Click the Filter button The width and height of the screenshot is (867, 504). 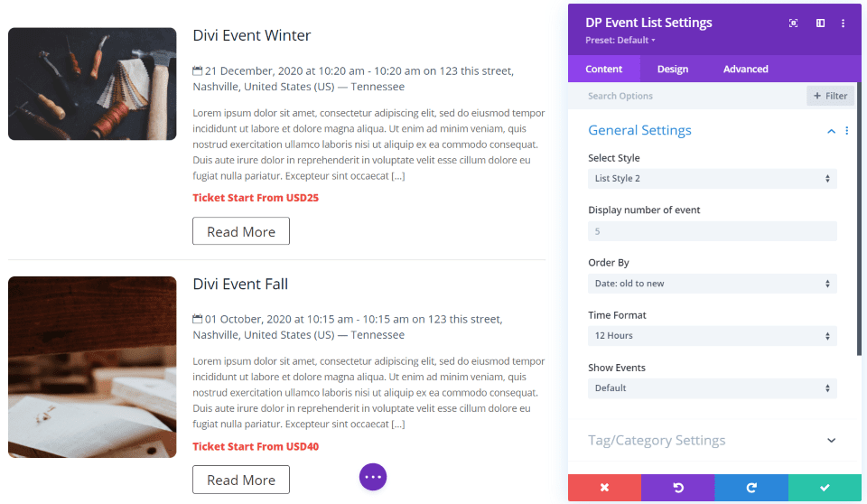[x=831, y=96]
